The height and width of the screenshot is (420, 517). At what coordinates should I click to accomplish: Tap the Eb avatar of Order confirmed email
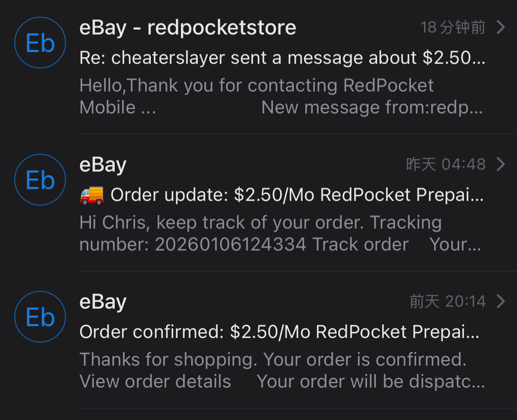point(40,317)
